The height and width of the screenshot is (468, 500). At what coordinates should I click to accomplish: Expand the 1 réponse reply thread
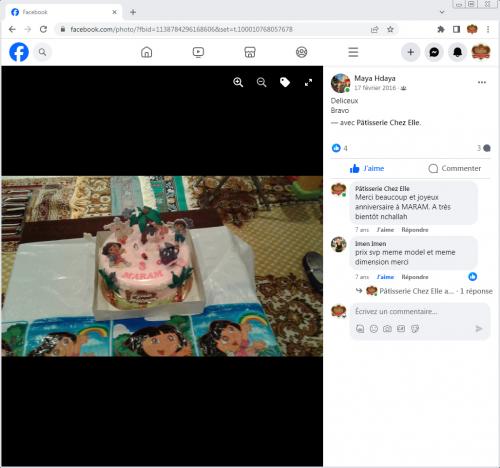click(424, 291)
